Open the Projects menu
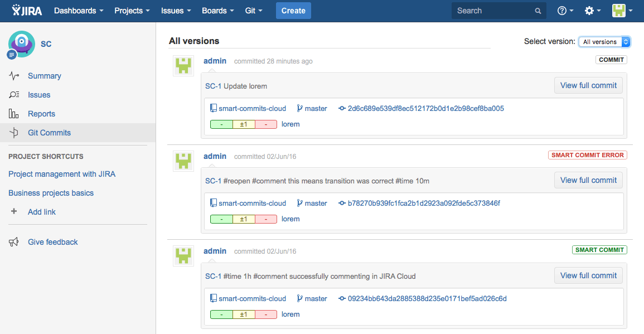The width and height of the screenshot is (644, 334). (132, 11)
